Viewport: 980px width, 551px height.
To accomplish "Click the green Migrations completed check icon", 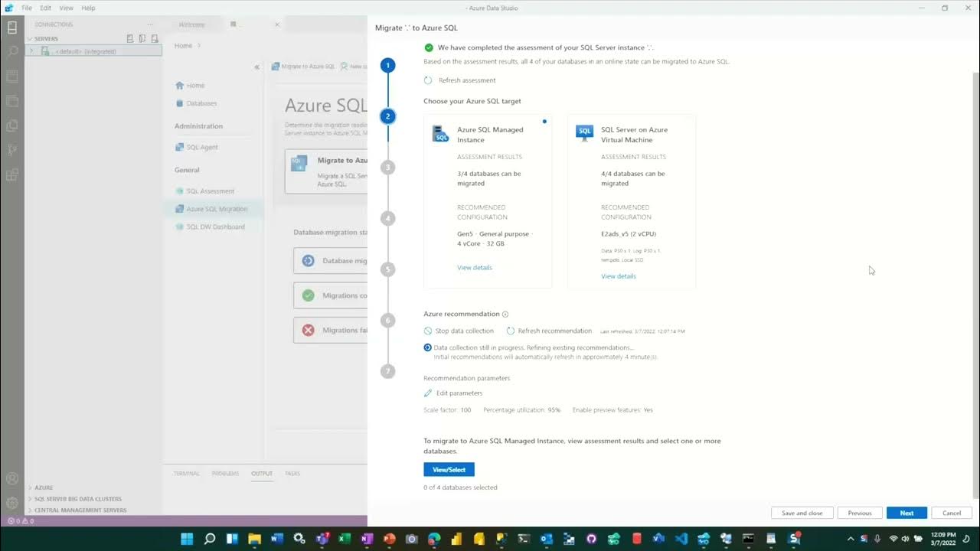I will click(x=308, y=295).
